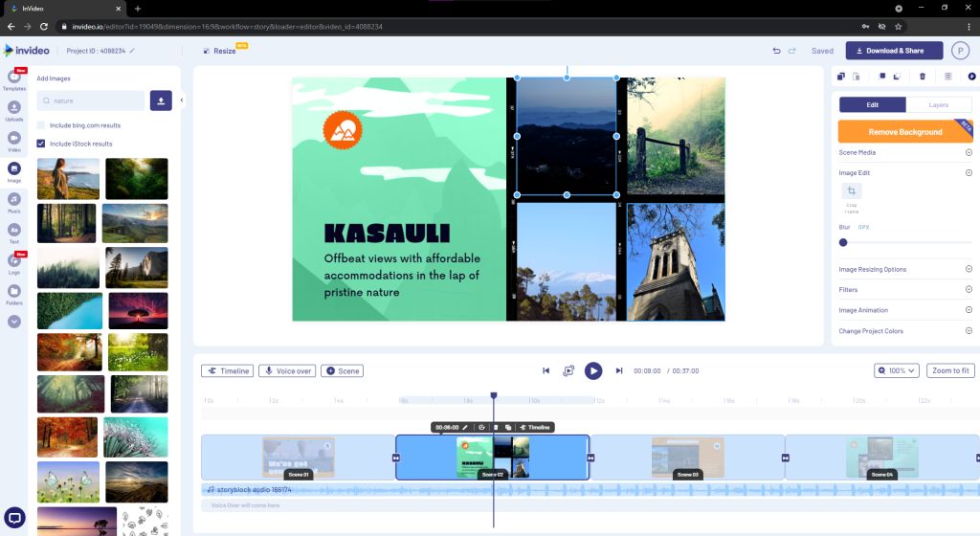Click the undo arrow icon
The image size is (980, 536).
(777, 51)
